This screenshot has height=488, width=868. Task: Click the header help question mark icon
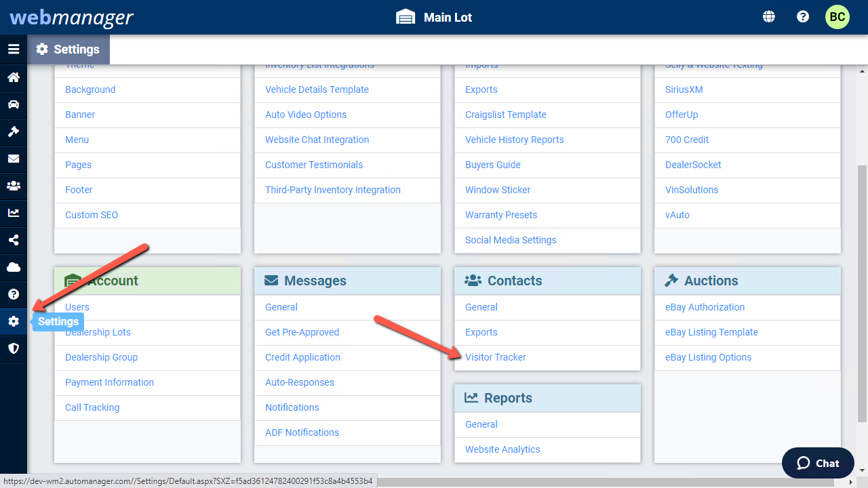[803, 17]
